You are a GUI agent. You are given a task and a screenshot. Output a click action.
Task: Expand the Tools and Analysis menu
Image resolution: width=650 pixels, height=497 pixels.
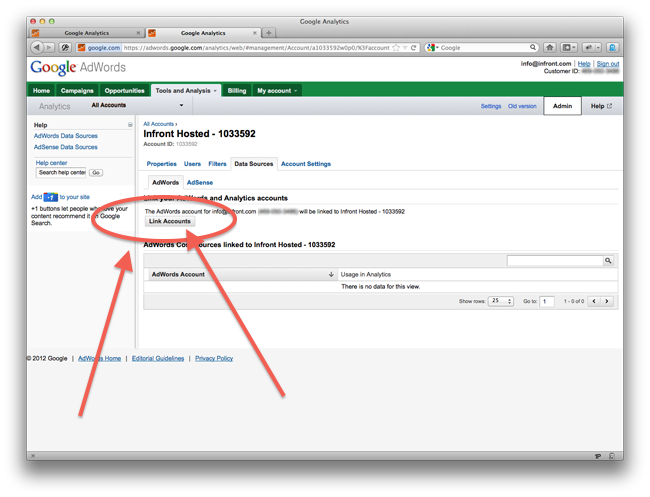pos(186,90)
